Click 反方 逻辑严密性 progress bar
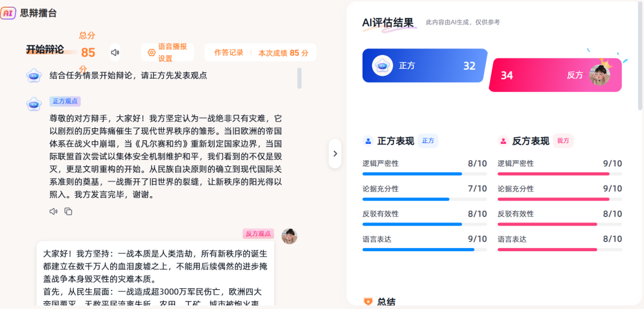The height and width of the screenshot is (309, 644). point(560,174)
